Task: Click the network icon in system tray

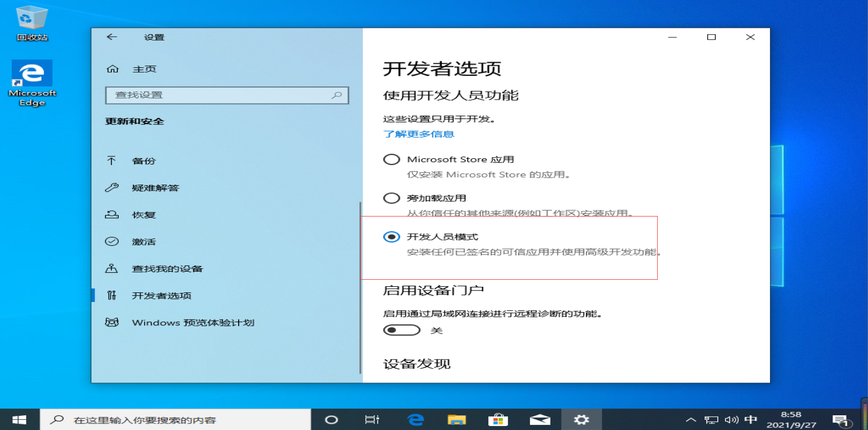Action: [x=711, y=420]
